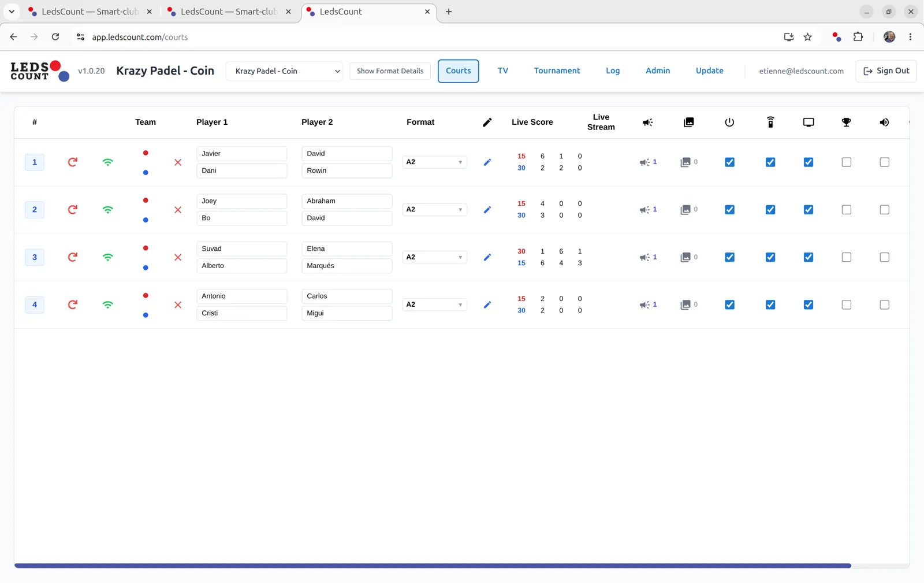Image resolution: width=924 pixels, height=583 pixels.
Task: Click the red X on court 4 row
Action: [178, 305]
